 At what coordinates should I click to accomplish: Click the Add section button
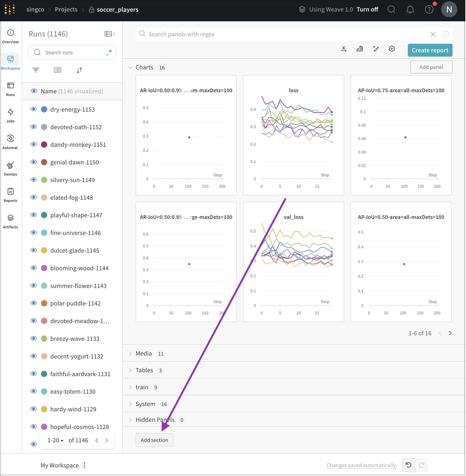[154, 440]
